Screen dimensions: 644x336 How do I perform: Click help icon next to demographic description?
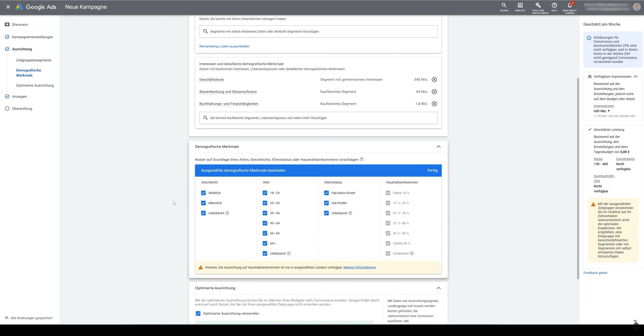362,159
